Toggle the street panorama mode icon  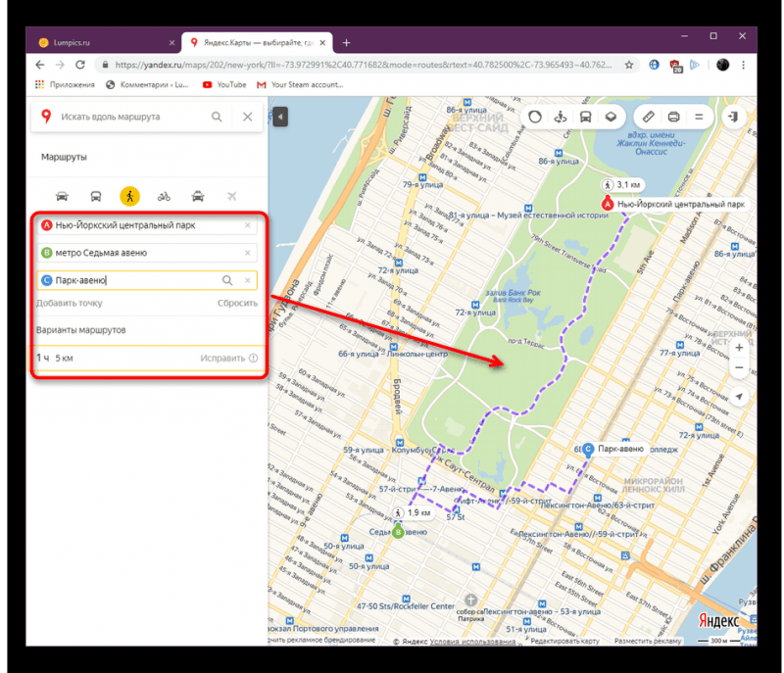[x=561, y=117]
